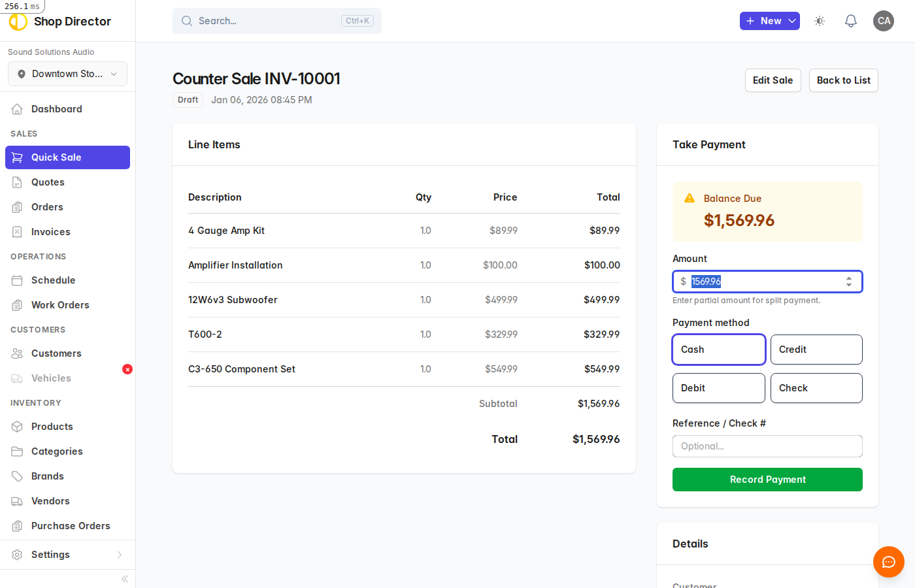
Task: Click the Record Payment button
Action: click(767, 479)
